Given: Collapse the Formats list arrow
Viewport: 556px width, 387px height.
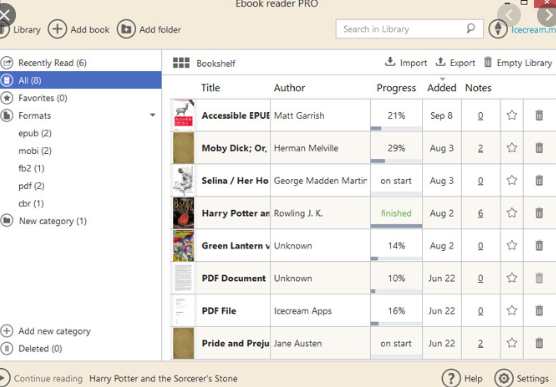Looking at the screenshot, I should tap(152, 115).
